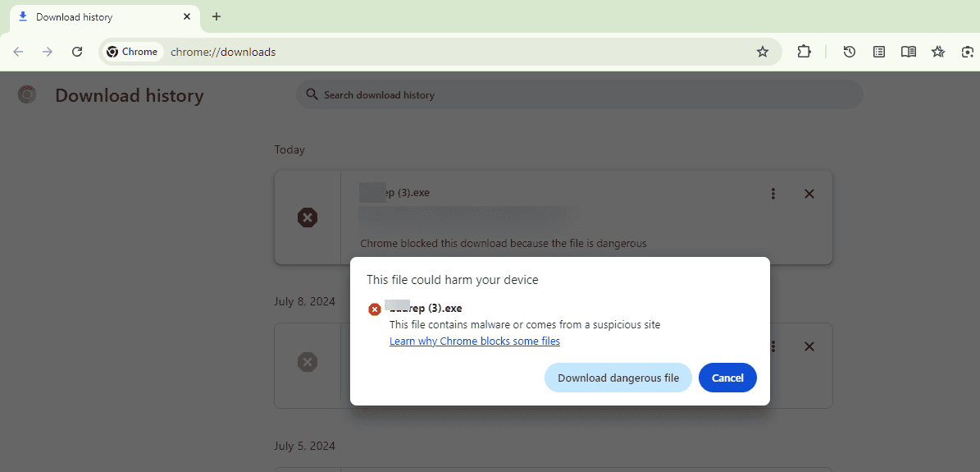Open Learn why Chrome blocks some files
Viewport: 980px width, 472px height.
[x=475, y=341]
